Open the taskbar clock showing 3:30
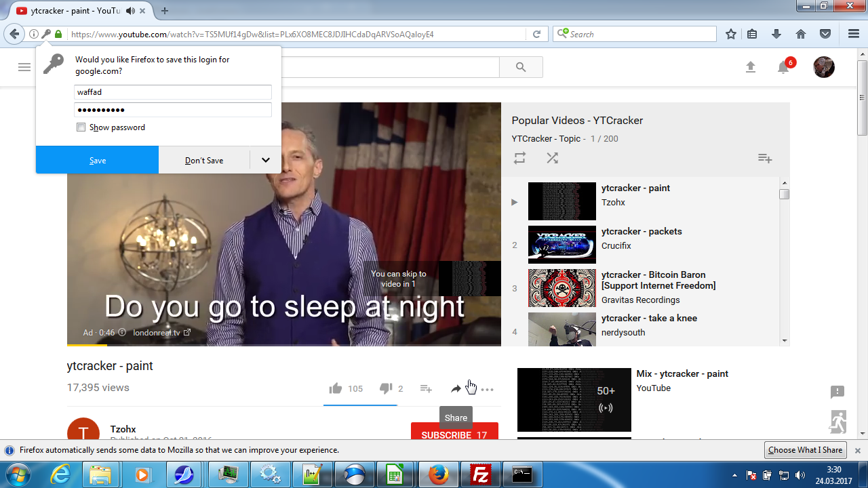Viewport: 868px width, 488px height. (x=834, y=474)
